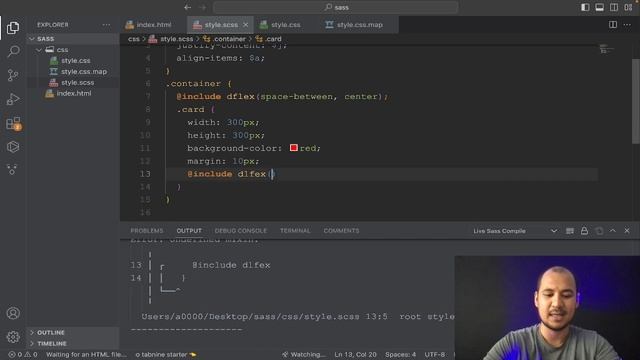
Task: Open the Accounts icon in activity bar
Action: coord(13,313)
